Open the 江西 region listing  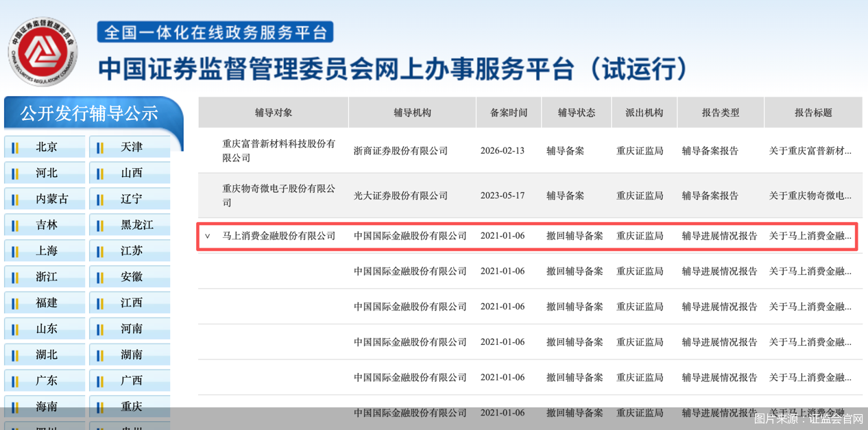point(130,302)
